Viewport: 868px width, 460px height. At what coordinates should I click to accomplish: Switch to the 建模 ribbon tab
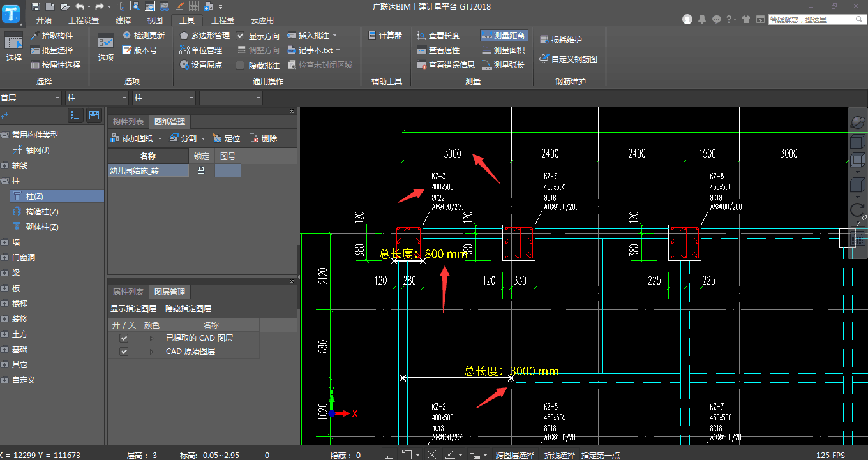(123, 20)
